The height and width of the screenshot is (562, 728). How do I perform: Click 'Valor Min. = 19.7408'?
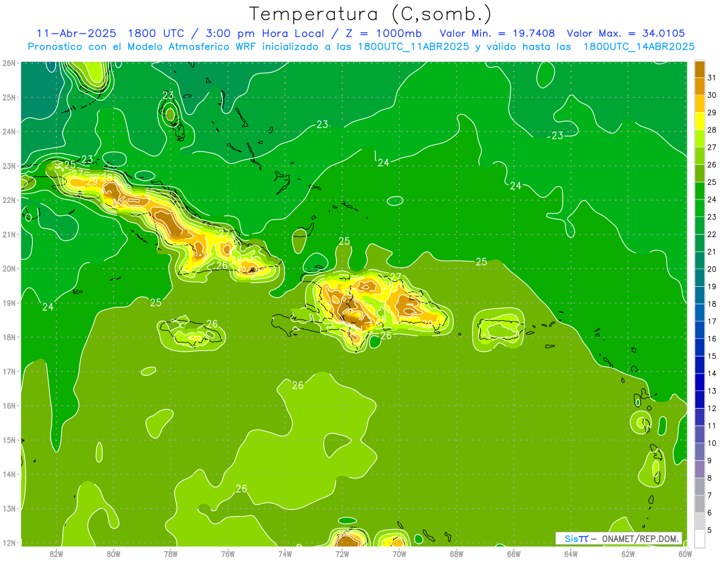[x=499, y=33]
